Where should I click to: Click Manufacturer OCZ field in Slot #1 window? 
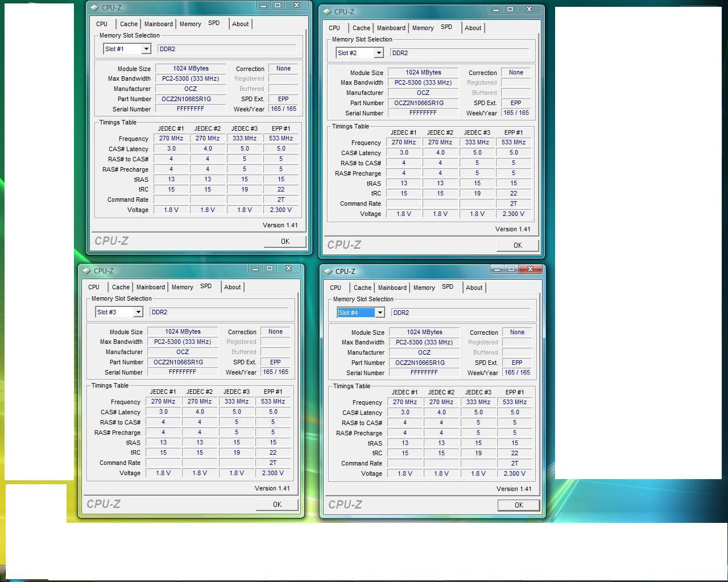click(x=191, y=89)
